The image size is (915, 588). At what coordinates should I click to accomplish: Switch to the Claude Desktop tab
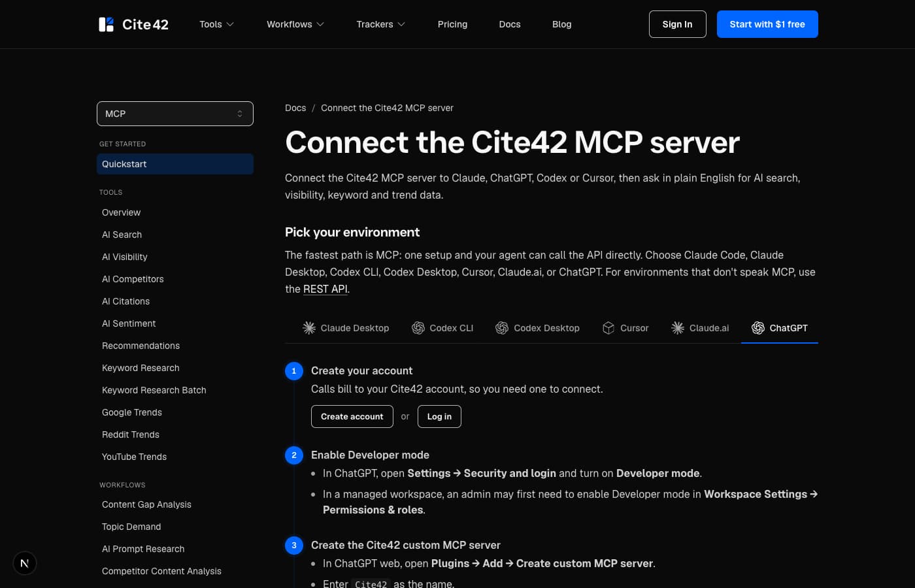346,328
